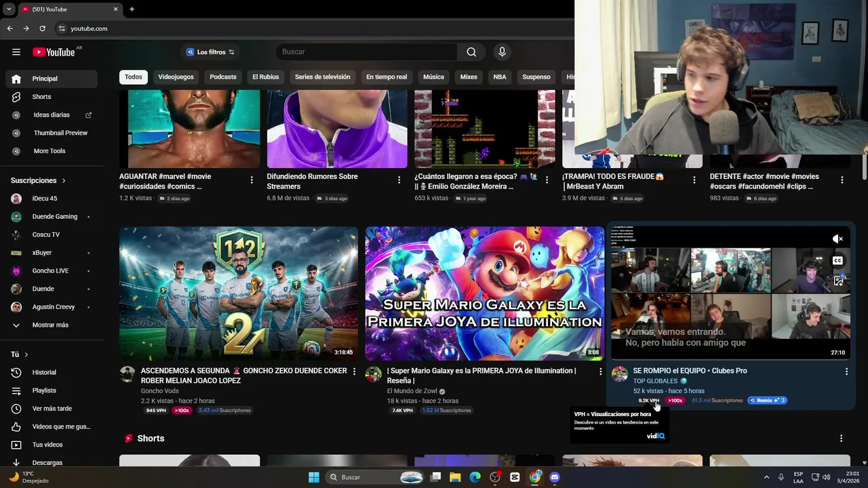The image size is (868, 488).
Task: Open Tus videos in the sidebar
Action: [x=52, y=445]
